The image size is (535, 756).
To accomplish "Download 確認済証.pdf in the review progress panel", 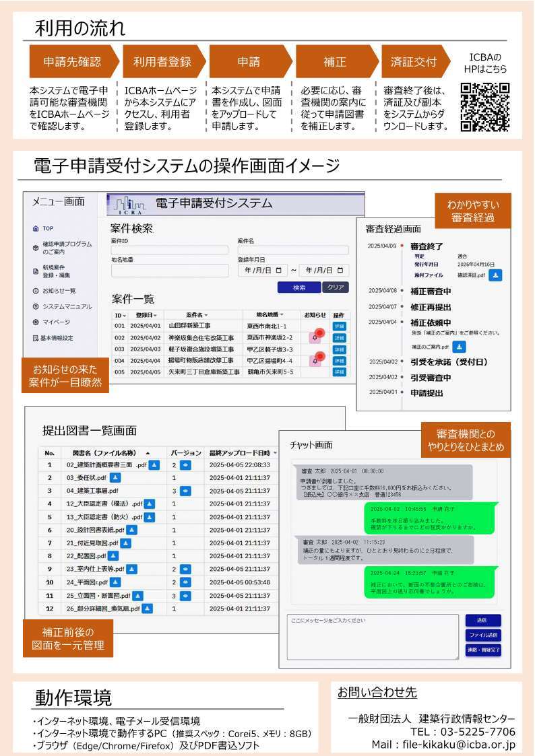I will tap(495, 275).
